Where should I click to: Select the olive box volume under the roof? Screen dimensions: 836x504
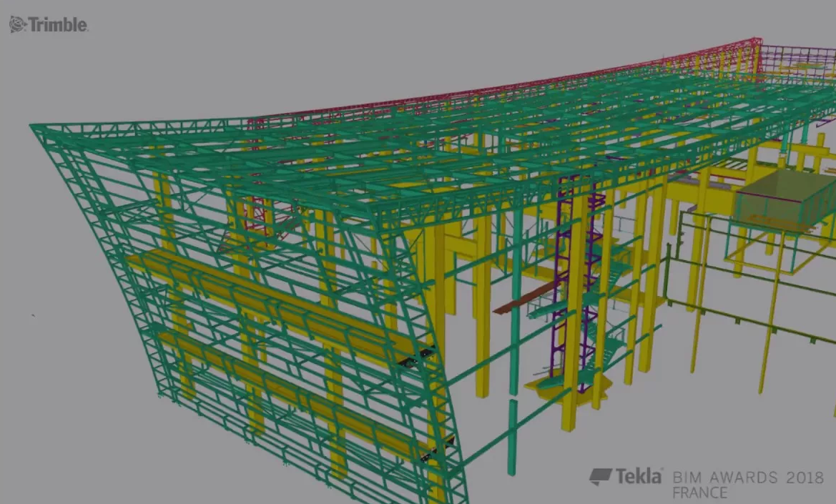785,201
